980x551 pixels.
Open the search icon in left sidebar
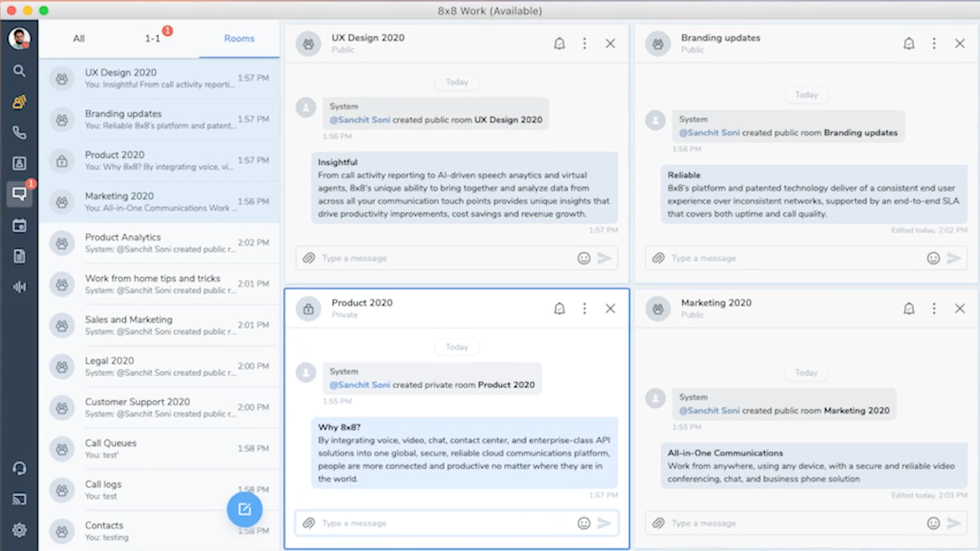coord(19,71)
